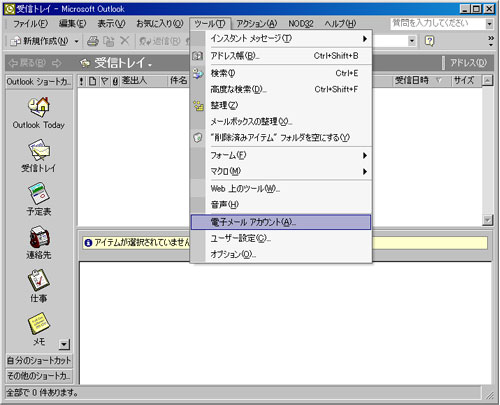The height and width of the screenshot is (405, 500).
Task: Sort by 受信日時 column header
Action: click(x=422, y=81)
